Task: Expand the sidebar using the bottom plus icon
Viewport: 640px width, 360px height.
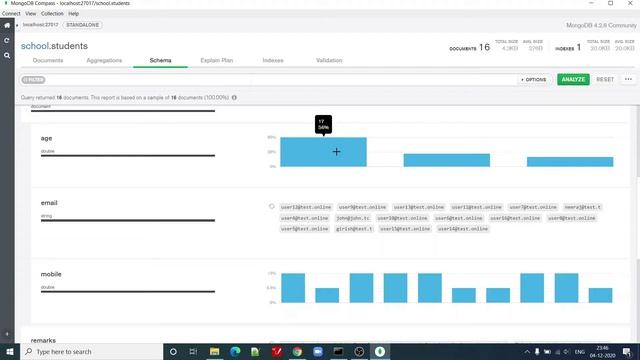Action: coord(7,334)
